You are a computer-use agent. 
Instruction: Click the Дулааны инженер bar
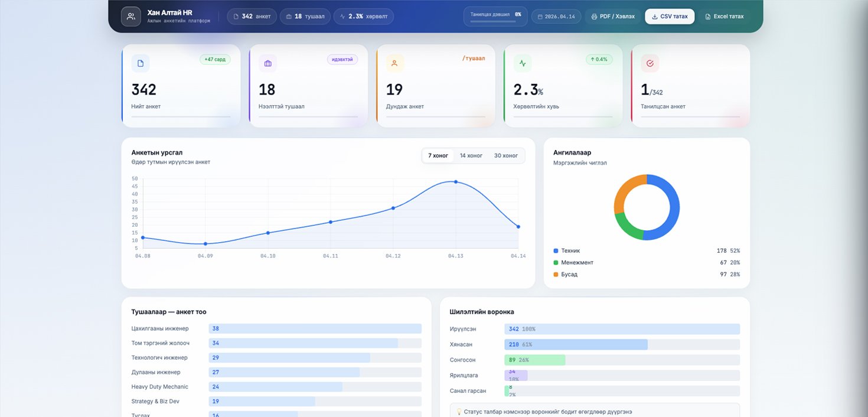click(x=284, y=372)
